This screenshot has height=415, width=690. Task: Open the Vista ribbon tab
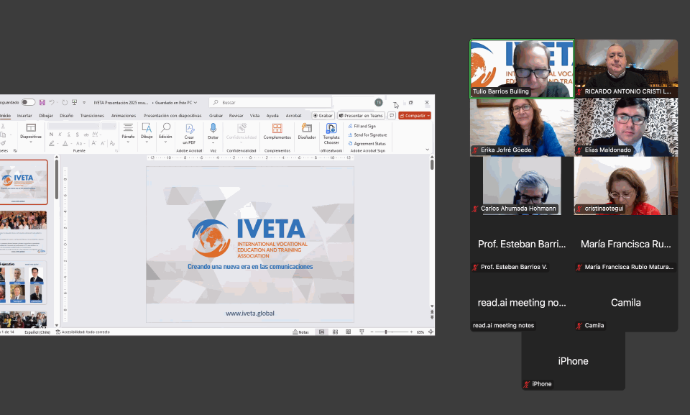[x=255, y=115]
